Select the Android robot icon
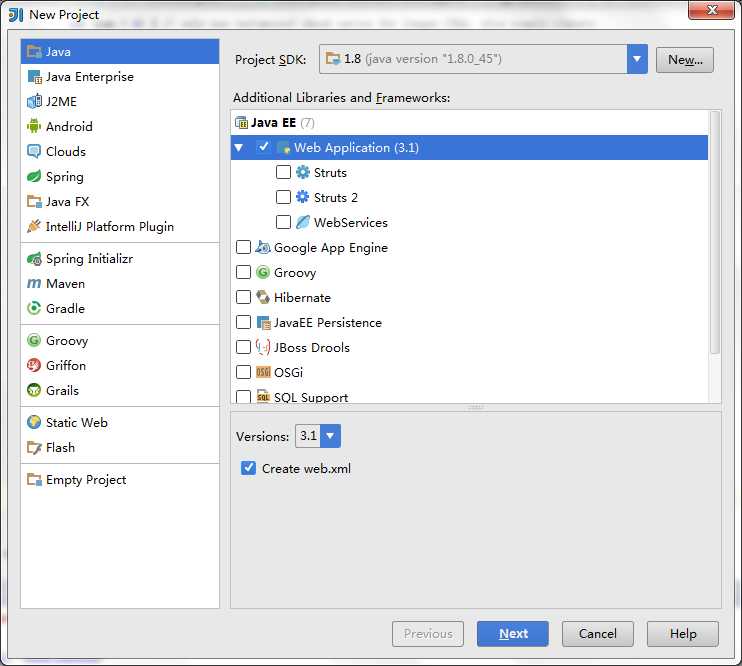This screenshot has width=742, height=666. pos(34,126)
